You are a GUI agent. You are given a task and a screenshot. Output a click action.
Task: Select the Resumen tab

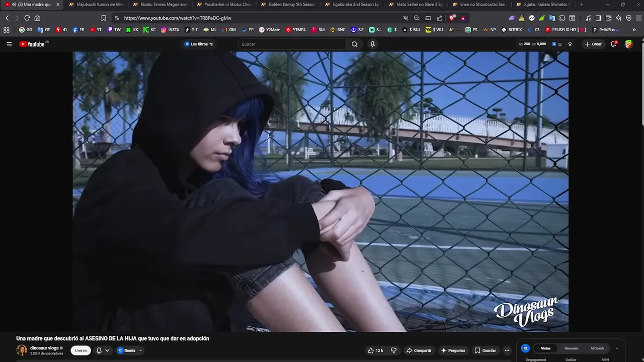click(x=571, y=348)
